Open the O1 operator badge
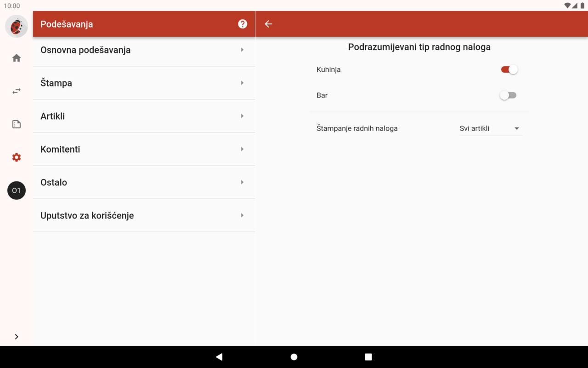 pos(17,190)
